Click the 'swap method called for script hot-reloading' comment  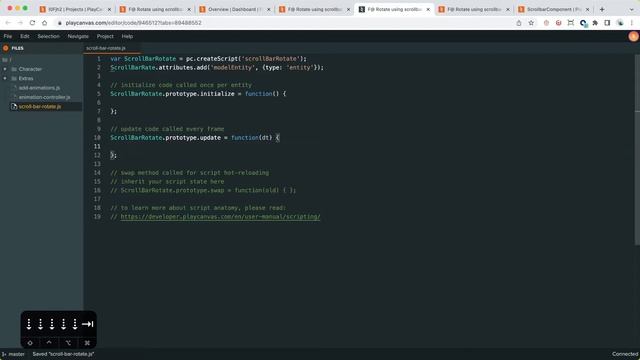[190, 173]
